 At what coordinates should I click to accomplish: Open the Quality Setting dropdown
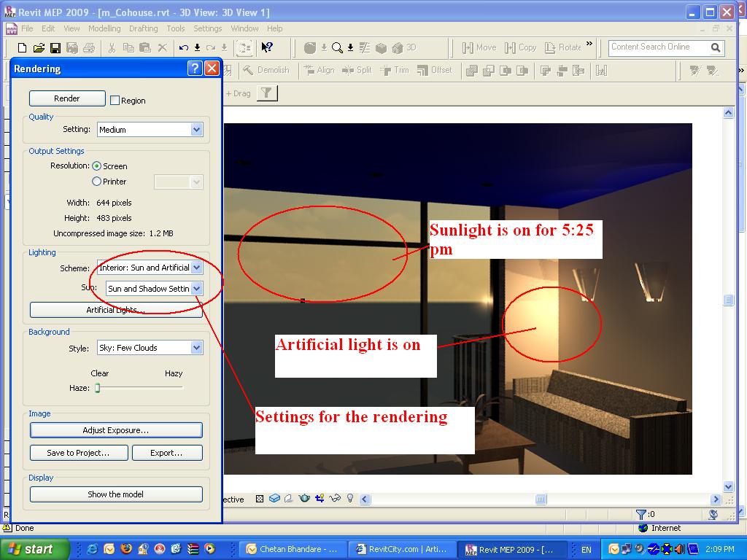196,130
